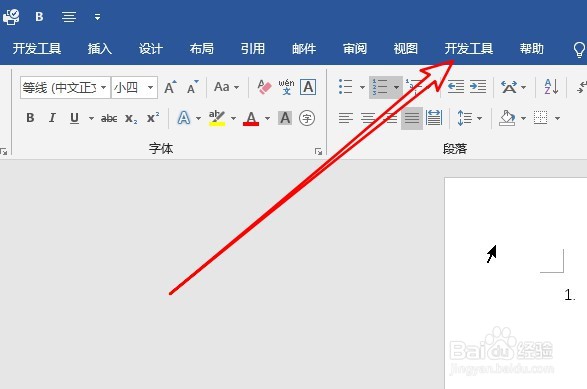Switch to the 视图 tab

[x=405, y=49]
